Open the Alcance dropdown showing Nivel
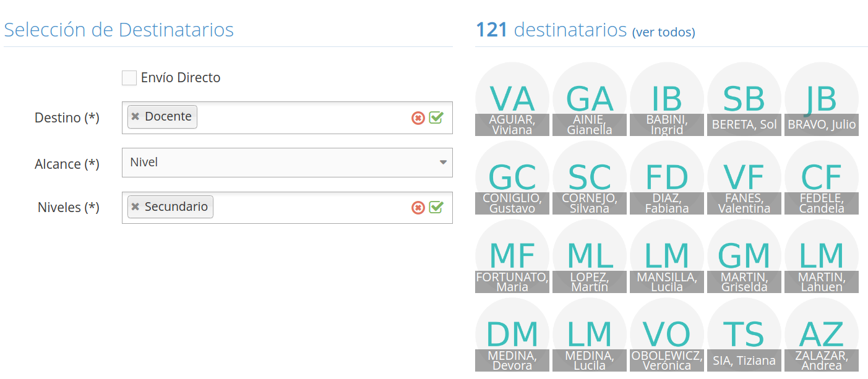 (x=287, y=163)
